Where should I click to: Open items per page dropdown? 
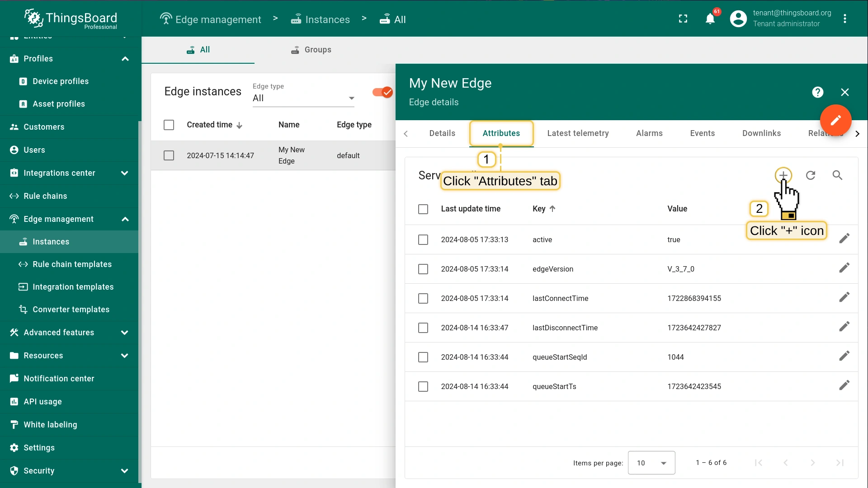[x=651, y=463]
